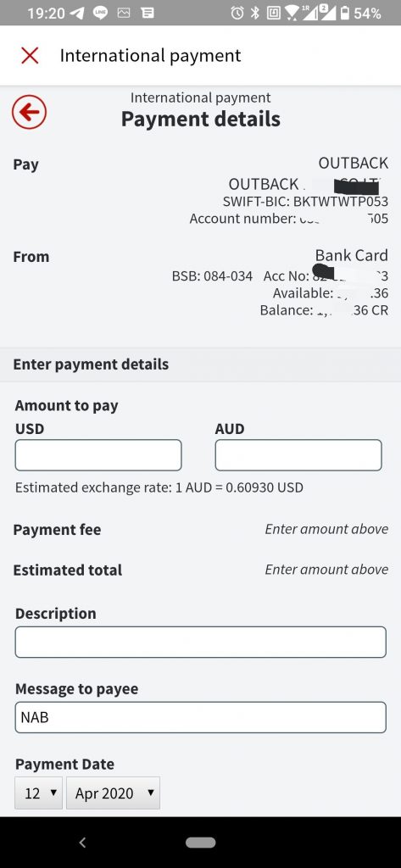This screenshot has width=401, height=868.
Task: Tap the message notification icon in status bar
Action: 148,14
